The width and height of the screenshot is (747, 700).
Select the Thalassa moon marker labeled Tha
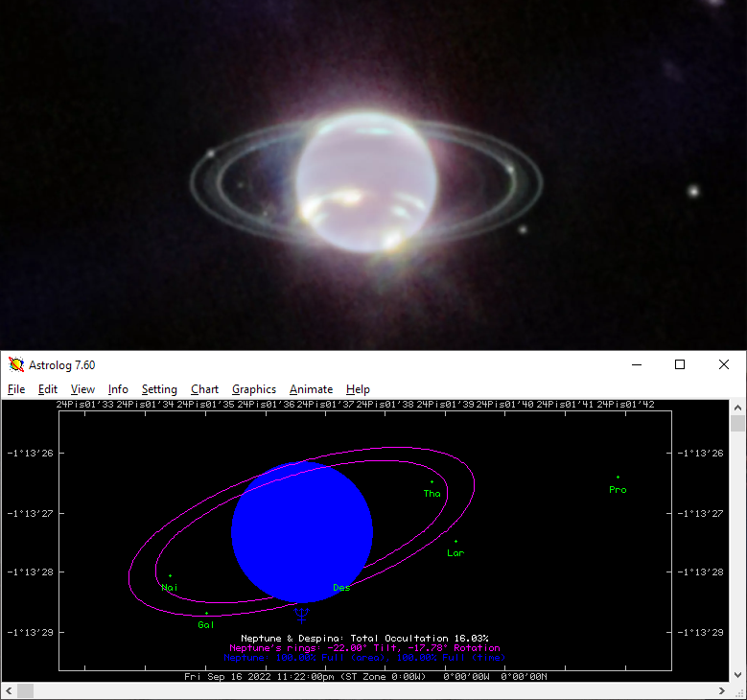(x=432, y=493)
